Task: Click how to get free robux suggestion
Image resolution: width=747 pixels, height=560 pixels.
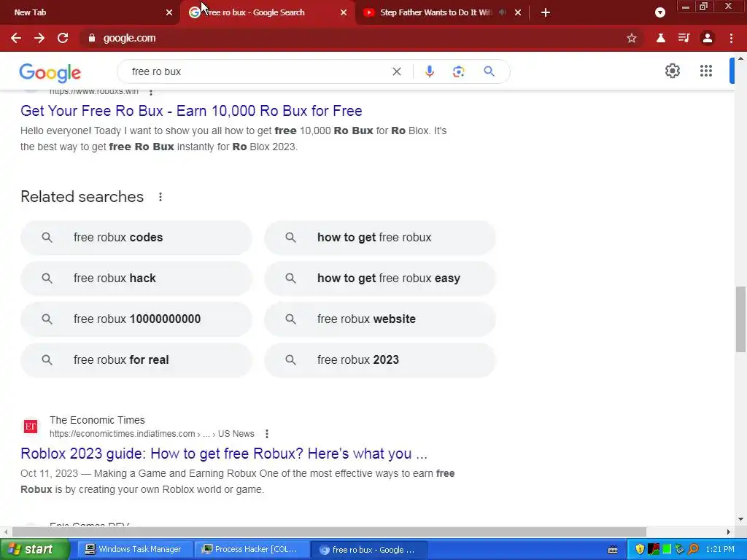Action: [380, 237]
